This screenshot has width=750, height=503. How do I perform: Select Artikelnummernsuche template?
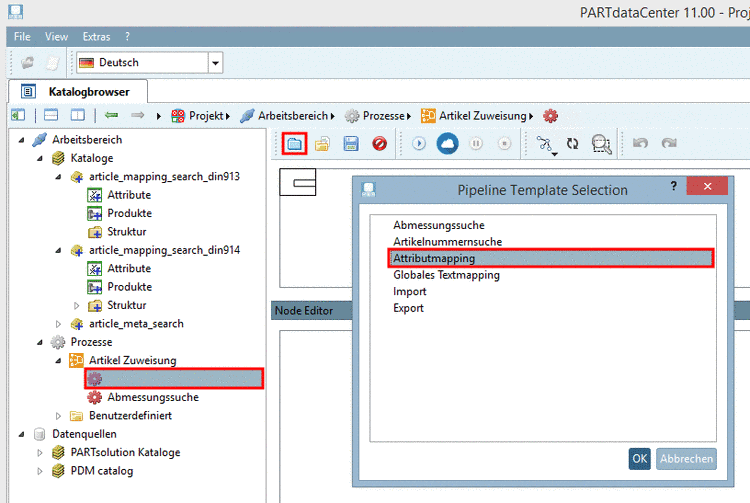(447, 242)
